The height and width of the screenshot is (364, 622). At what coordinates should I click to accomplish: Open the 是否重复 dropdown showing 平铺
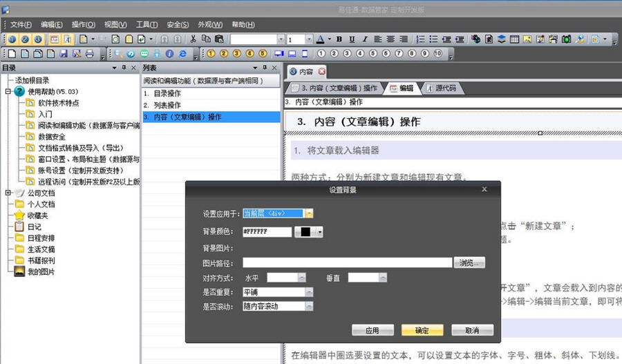(x=309, y=292)
